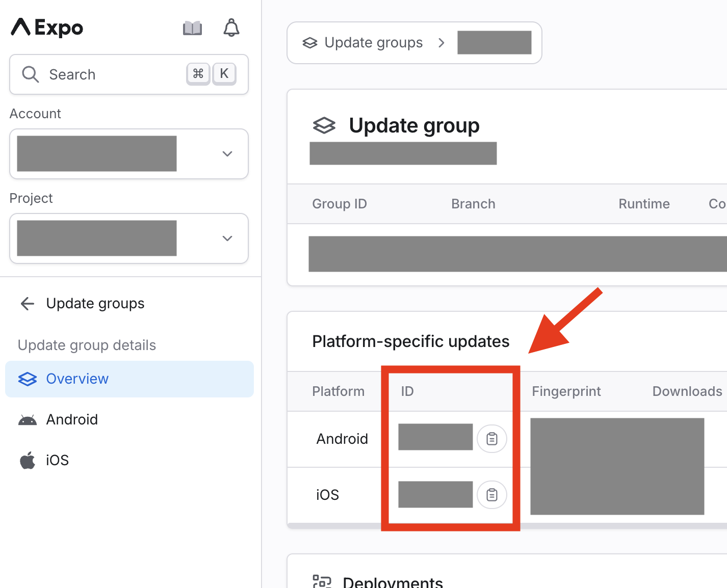Click the ID column header
The image size is (727, 588).
click(x=407, y=391)
